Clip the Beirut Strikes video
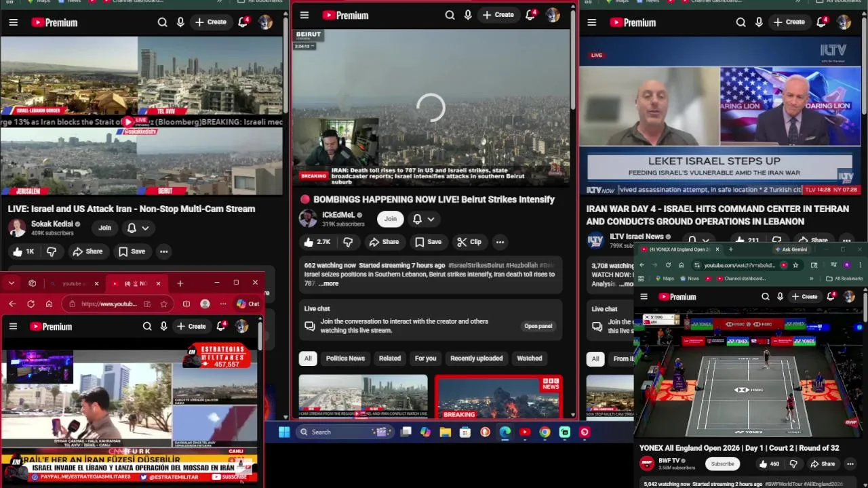This screenshot has width=868, height=488. [469, 242]
